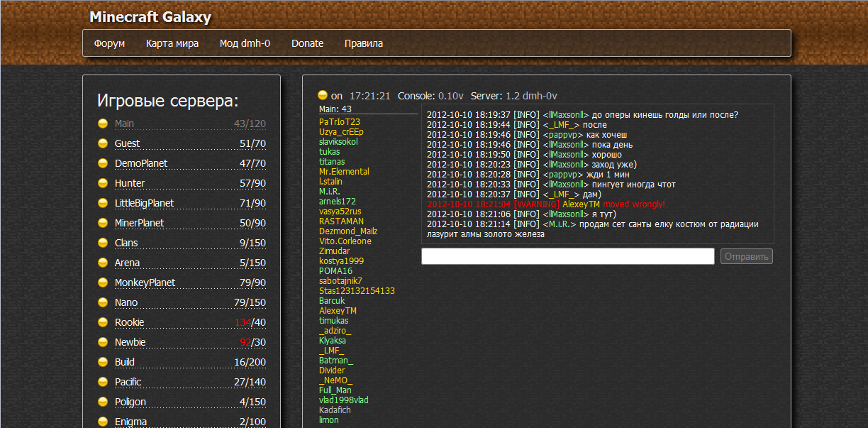Click the yellow icon next to LittleBigPlanet
Image resolution: width=868 pixels, height=428 pixels.
[103, 203]
